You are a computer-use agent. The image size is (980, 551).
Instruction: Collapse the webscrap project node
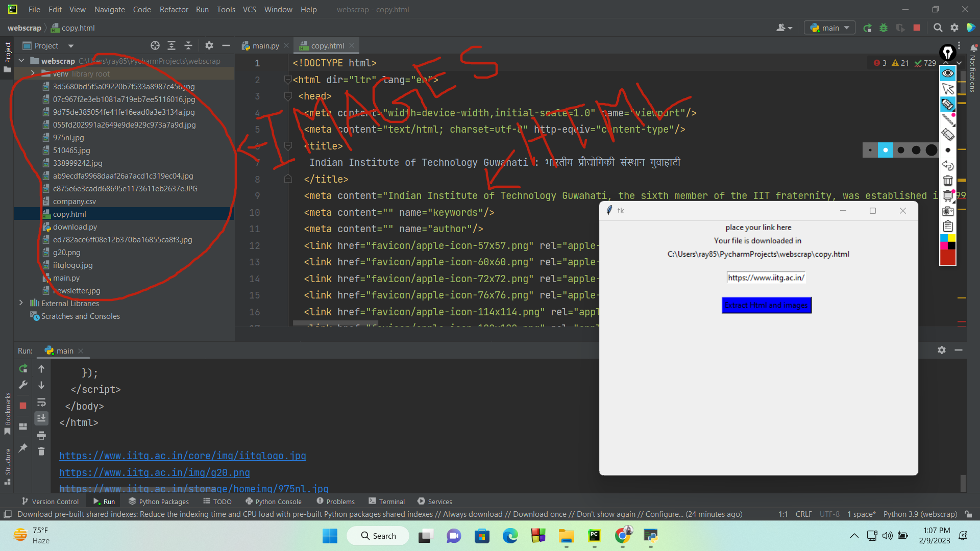[21, 61]
